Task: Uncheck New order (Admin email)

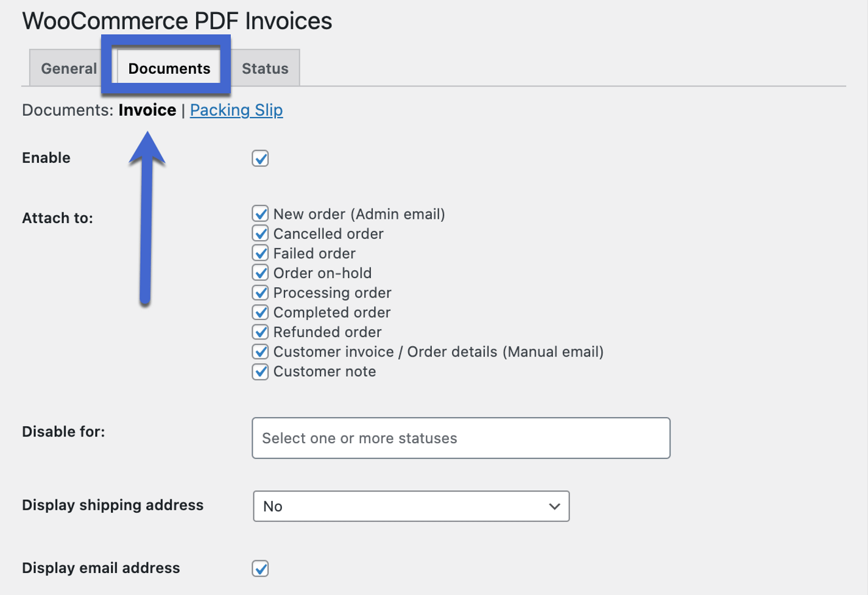Action: click(x=260, y=214)
